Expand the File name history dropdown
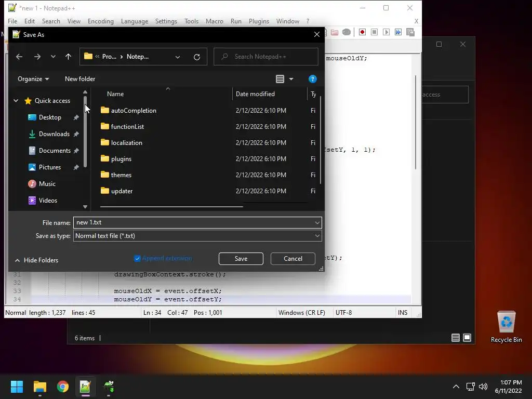The height and width of the screenshot is (399, 532). 317,223
